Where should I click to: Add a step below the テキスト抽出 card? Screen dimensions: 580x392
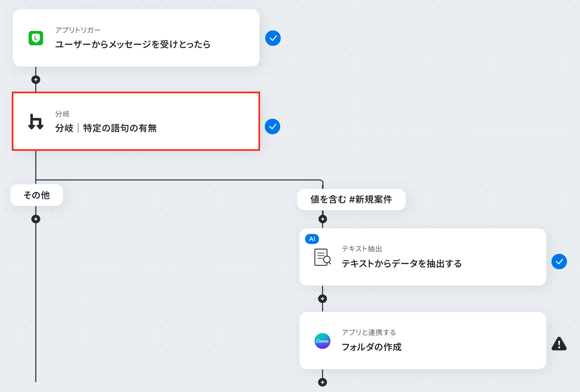[322, 298]
